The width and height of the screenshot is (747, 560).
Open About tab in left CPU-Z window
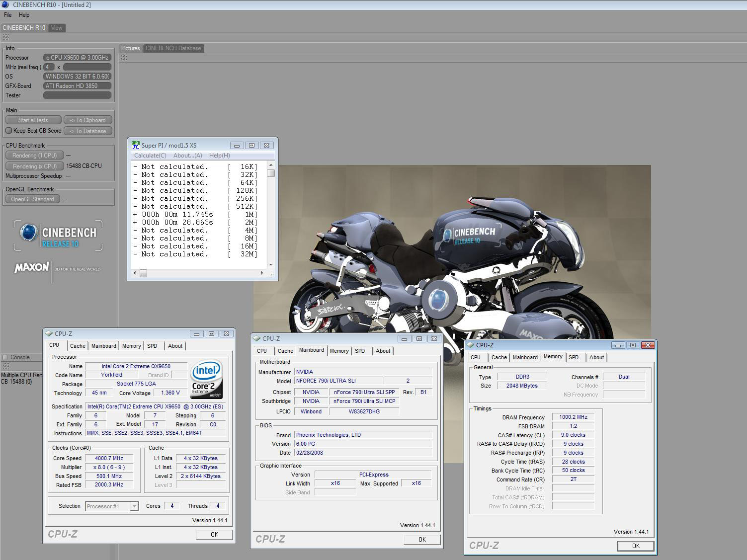(175, 346)
